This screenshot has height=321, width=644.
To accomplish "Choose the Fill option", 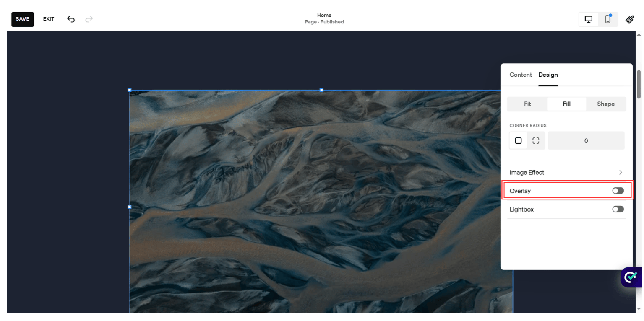I will (x=566, y=104).
